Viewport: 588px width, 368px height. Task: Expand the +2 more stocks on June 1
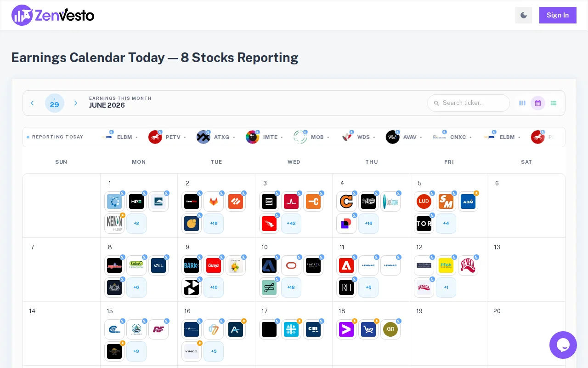(x=136, y=224)
